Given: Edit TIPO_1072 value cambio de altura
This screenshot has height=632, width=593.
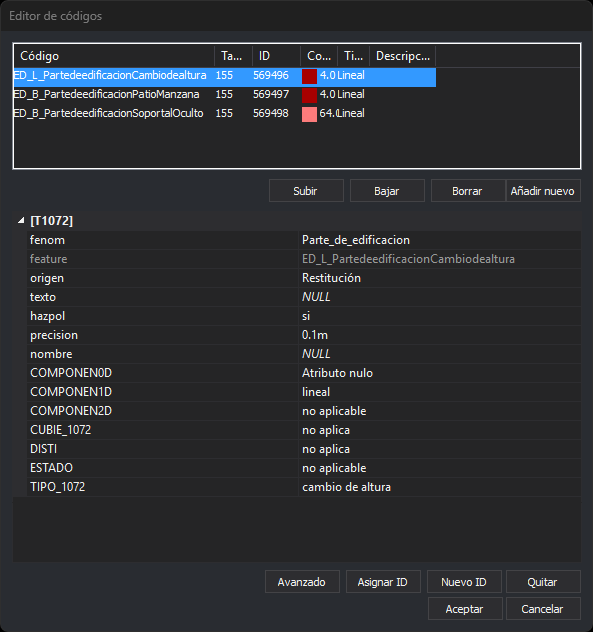Looking at the screenshot, I should 439,487.
